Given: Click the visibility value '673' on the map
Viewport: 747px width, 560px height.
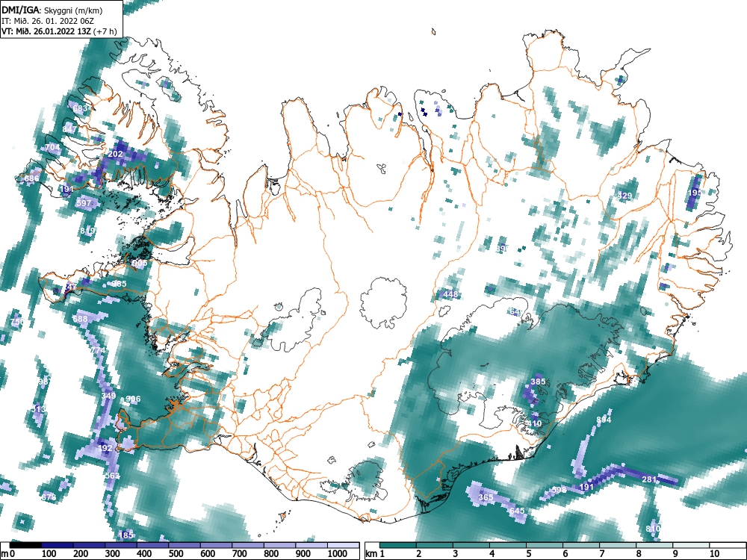Looking at the screenshot, I should coord(49,497).
